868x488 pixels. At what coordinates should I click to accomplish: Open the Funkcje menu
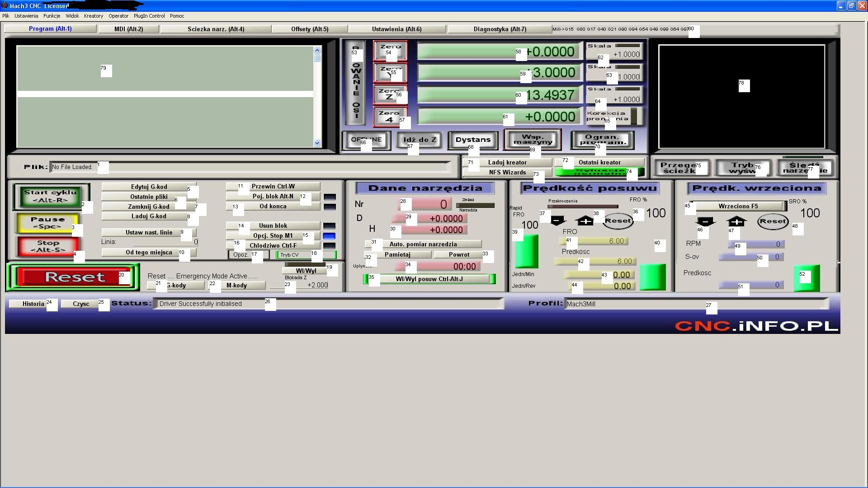pos(52,16)
